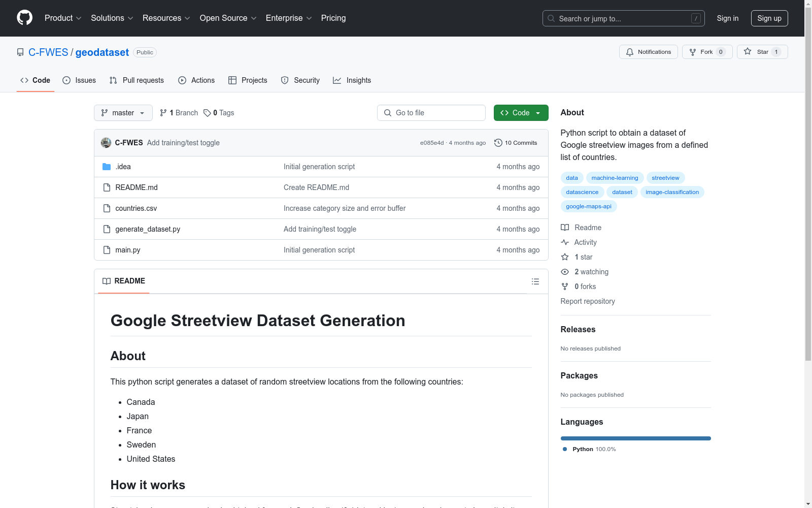The image size is (812, 508).
Task: Click the Projects table icon
Action: [x=232, y=80]
